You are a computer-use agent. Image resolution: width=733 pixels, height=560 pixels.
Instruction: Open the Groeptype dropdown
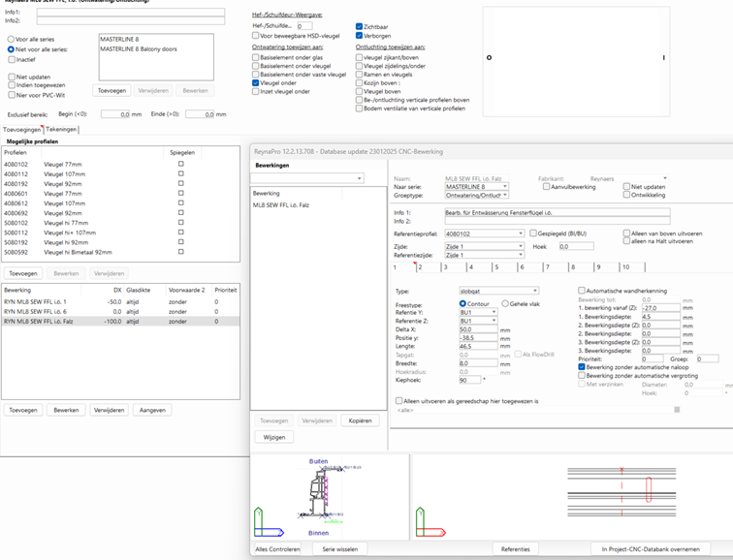pos(505,196)
